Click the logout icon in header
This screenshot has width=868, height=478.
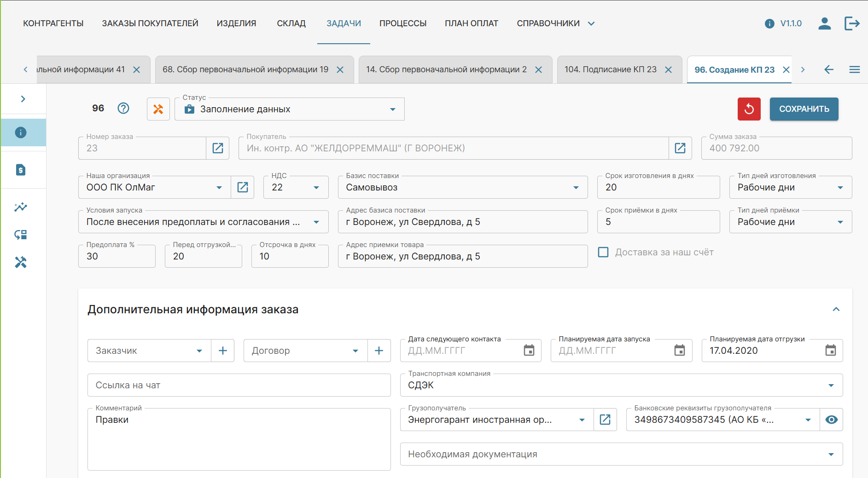click(852, 23)
